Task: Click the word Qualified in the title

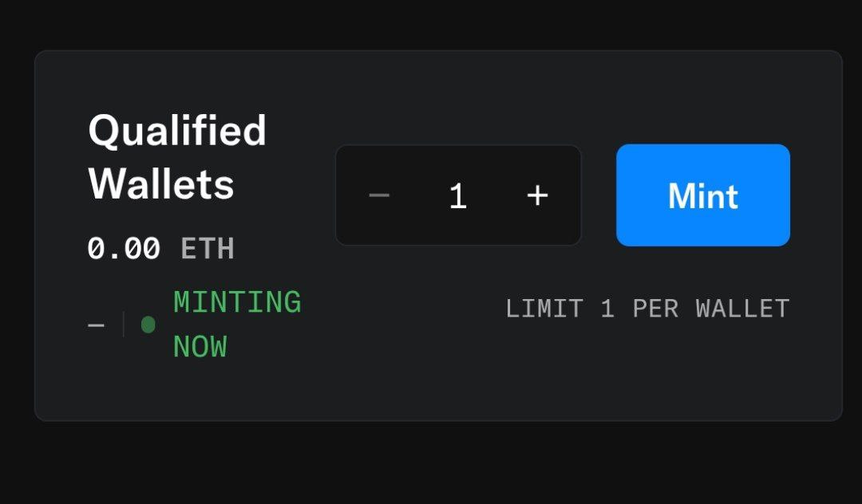Action: coord(176,131)
